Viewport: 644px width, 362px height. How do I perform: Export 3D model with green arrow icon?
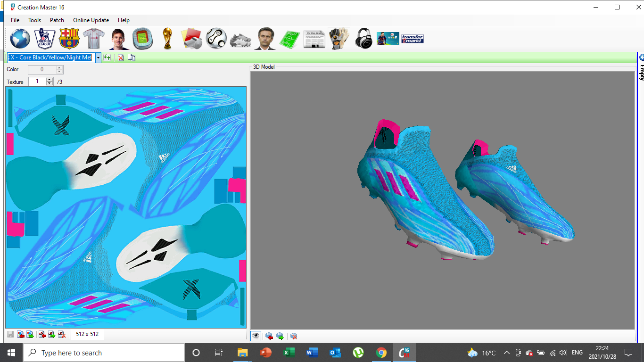pyautogui.click(x=280, y=336)
